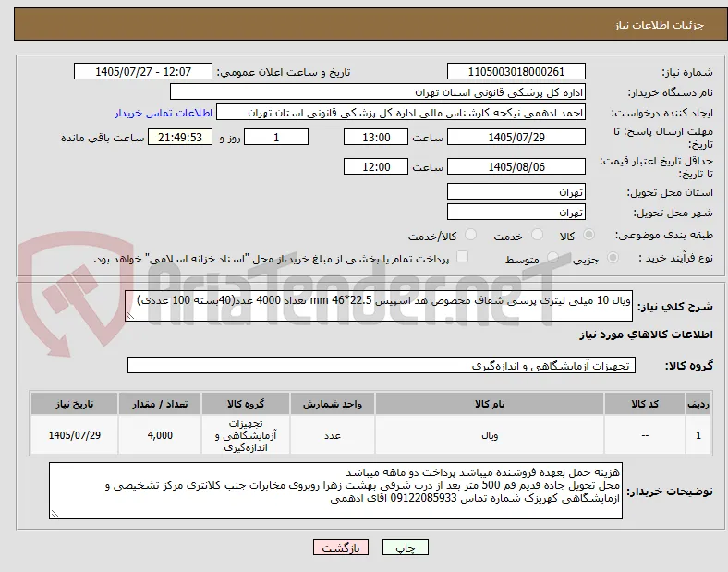Select the متوسط purchase type radio
This screenshot has width=728, height=572.
point(552,257)
